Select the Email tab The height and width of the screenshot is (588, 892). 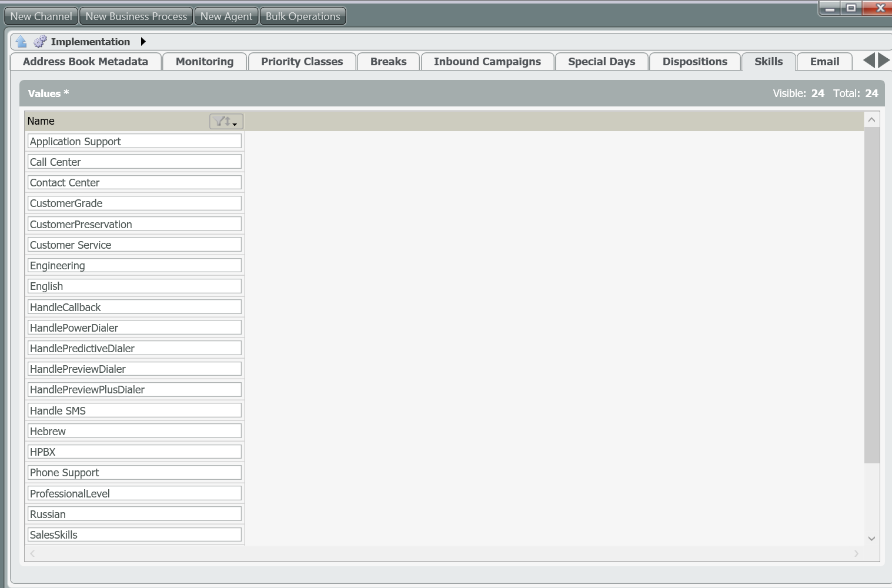pyautogui.click(x=824, y=62)
